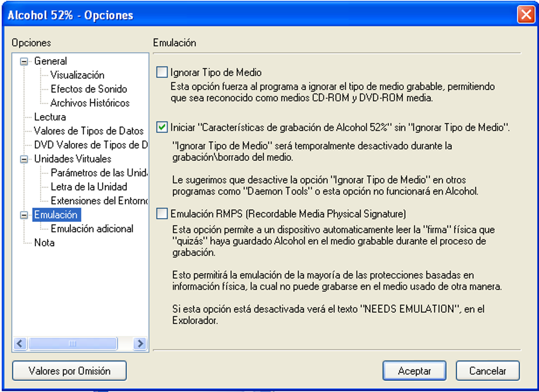
Task: Open Emulación adicional settings
Action: (x=91, y=229)
